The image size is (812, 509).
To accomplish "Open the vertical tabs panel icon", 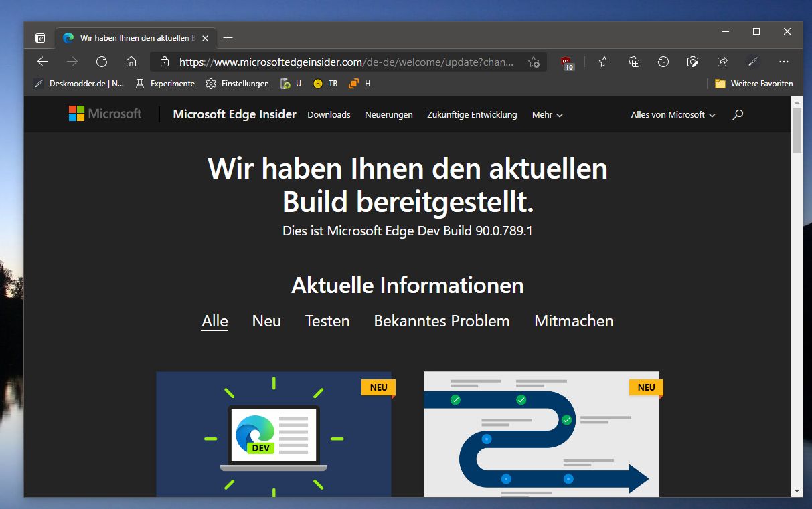I will click(41, 38).
